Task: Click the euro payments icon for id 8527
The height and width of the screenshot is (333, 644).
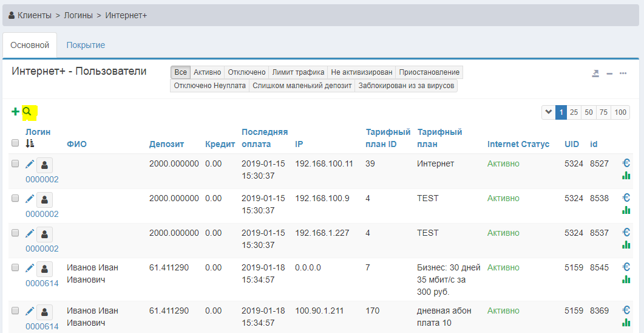Action: coord(626,163)
